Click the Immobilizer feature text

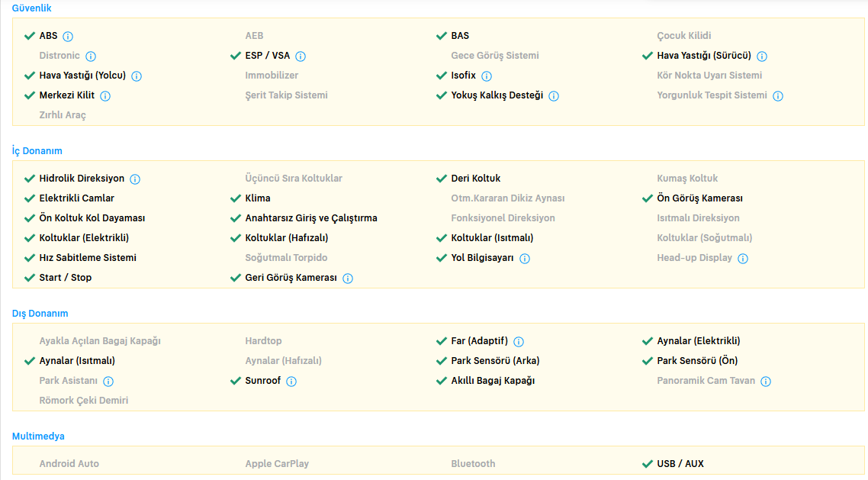point(272,76)
